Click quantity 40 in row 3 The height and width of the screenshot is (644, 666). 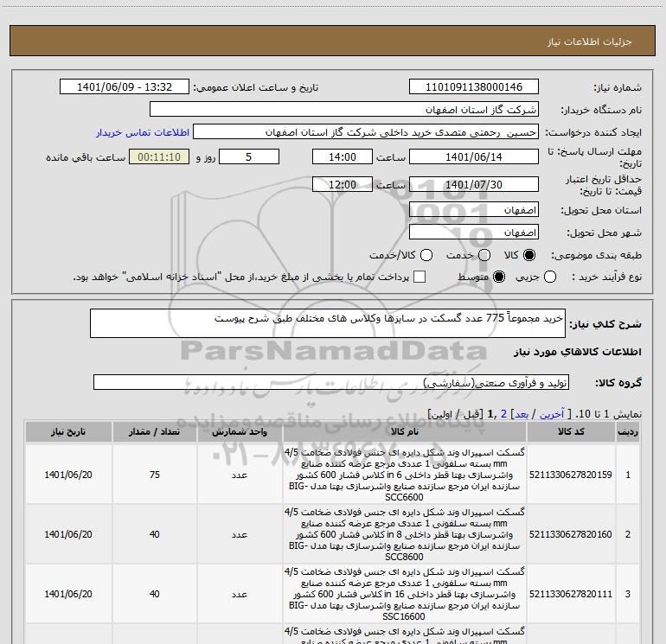click(x=154, y=594)
